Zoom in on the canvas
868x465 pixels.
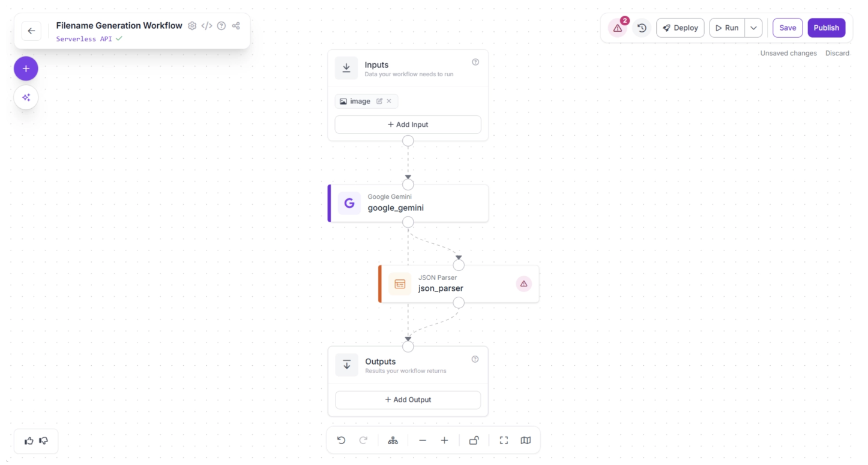(444, 440)
